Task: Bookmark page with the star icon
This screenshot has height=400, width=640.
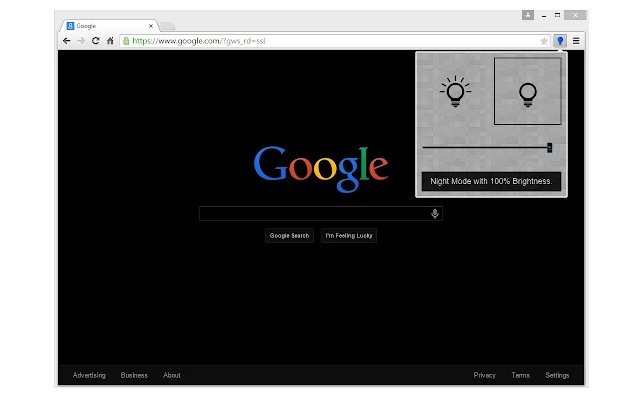Action: 544,41
